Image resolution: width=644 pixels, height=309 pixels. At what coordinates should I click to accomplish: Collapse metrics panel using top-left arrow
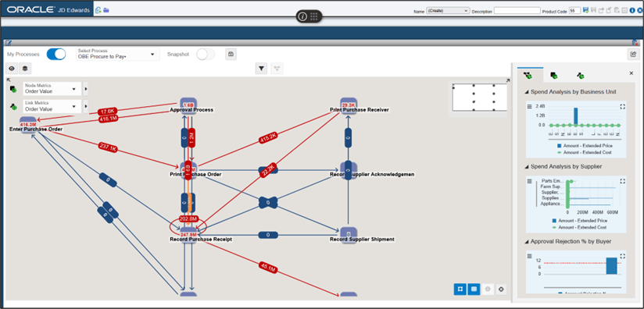pyautogui.click(x=8, y=80)
